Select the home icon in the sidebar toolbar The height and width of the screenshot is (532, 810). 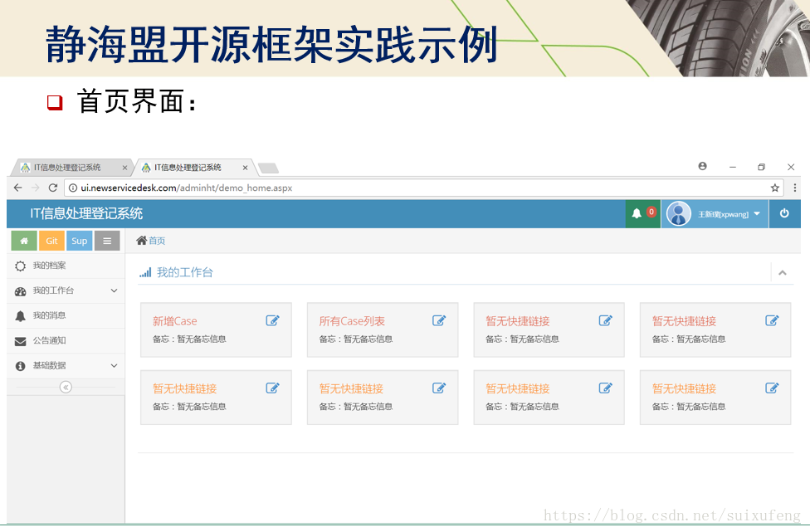[23, 240]
